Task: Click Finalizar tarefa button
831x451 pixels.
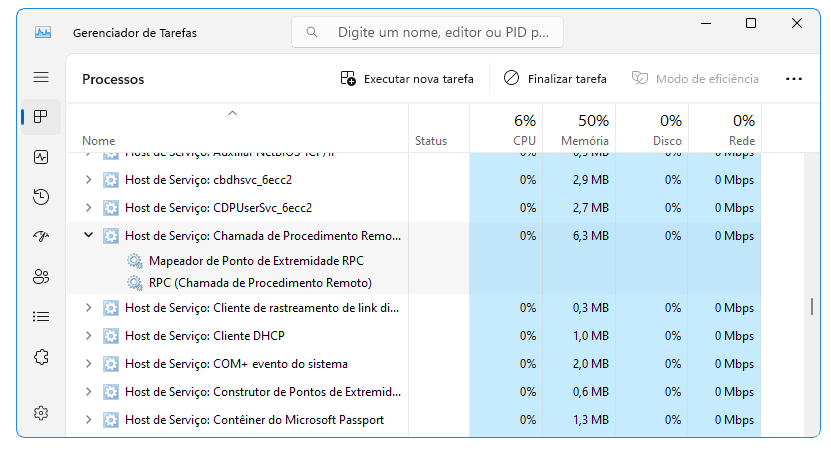Action: point(555,78)
